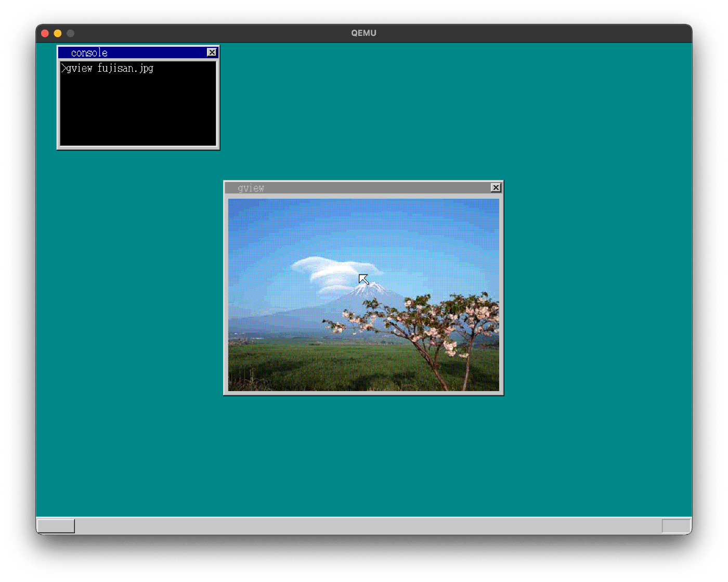Screen dimensions: 728x582
Task: Close the gview window
Action: 496,187
